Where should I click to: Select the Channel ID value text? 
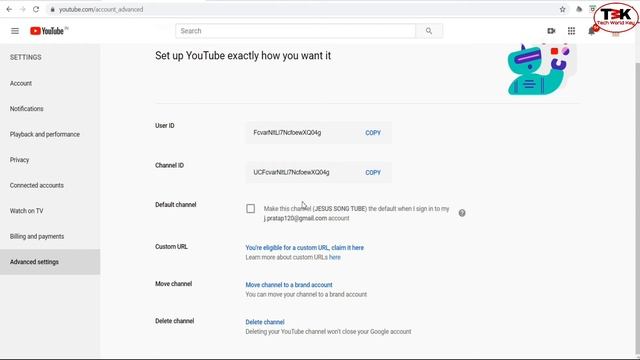(291, 172)
